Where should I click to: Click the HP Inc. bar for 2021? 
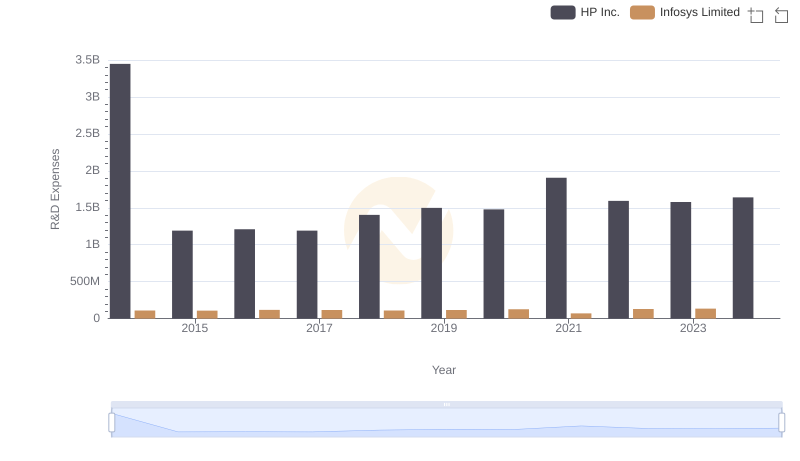click(556, 248)
